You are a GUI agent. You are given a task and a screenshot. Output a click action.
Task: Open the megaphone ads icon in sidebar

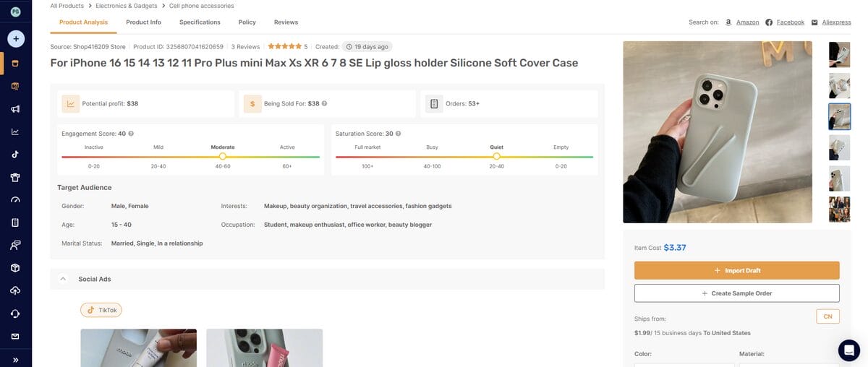pos(15,109)
